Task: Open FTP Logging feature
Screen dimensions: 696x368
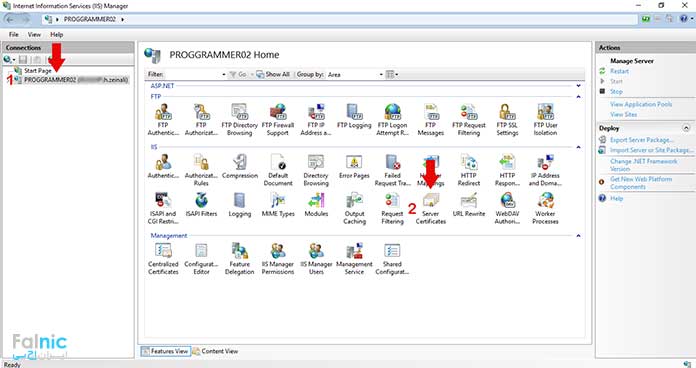Action: pyautogui.click(x=354, y=116)
